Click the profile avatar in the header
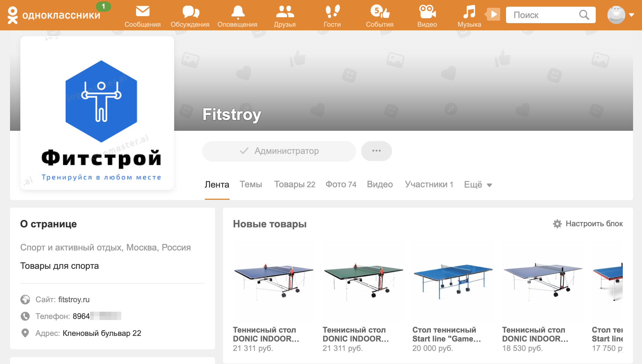642x364 pixels. 616,15
